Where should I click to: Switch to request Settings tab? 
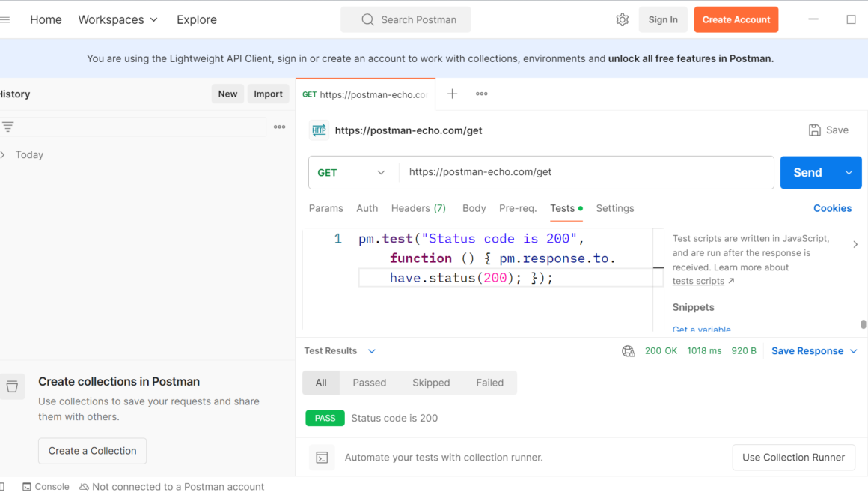[x=615, y=208]
